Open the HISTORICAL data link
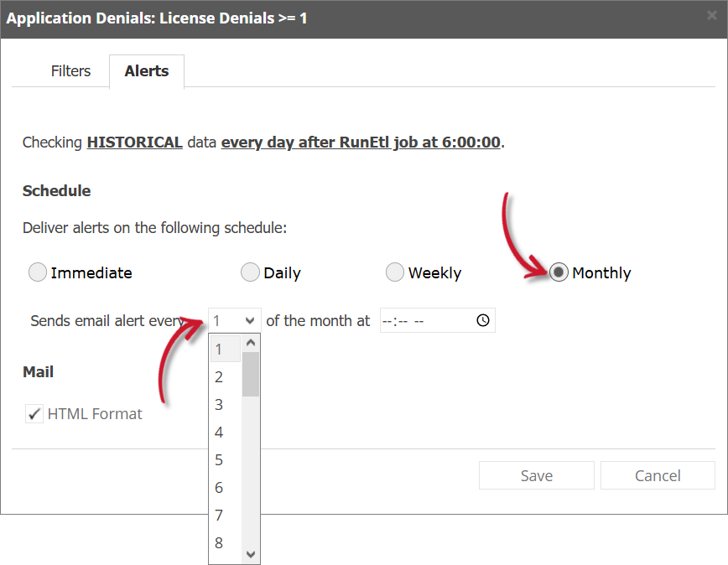728x565 pixels. tap(134, 142)
